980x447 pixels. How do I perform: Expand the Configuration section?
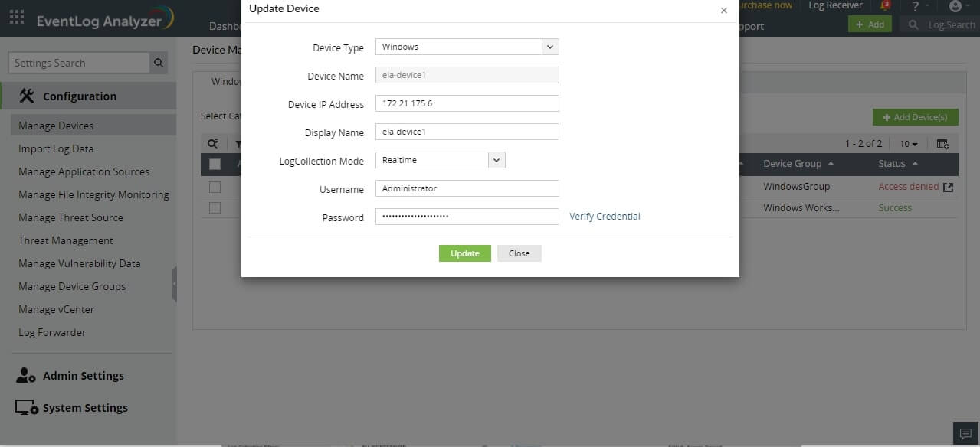point(88,96)
